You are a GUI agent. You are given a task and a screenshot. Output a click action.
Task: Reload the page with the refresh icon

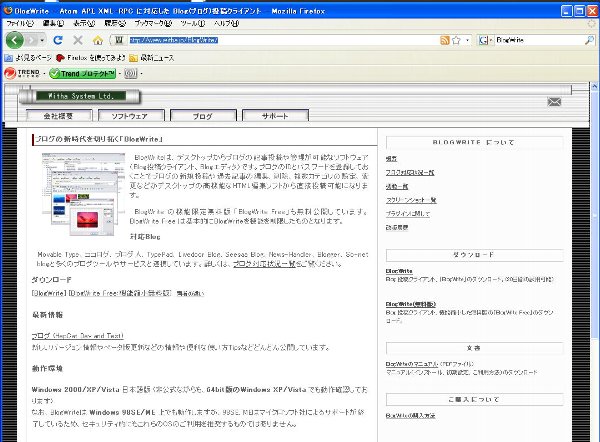(x=58, y=40)
